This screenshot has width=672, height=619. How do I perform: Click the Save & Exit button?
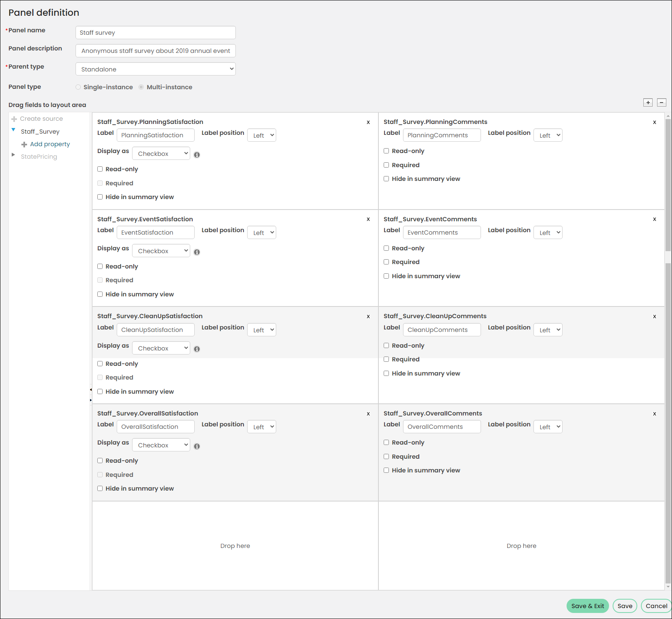pyautogui.click(x=588, y=606)
